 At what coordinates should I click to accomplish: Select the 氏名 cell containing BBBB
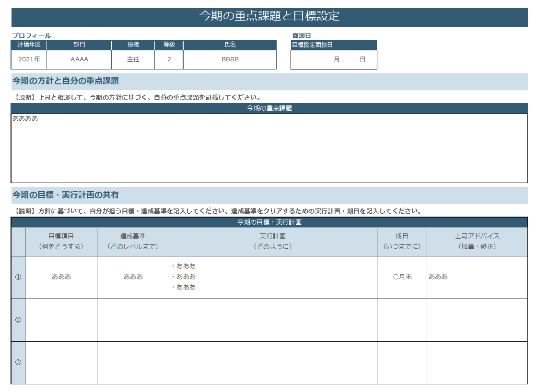[x=230, y=60]
